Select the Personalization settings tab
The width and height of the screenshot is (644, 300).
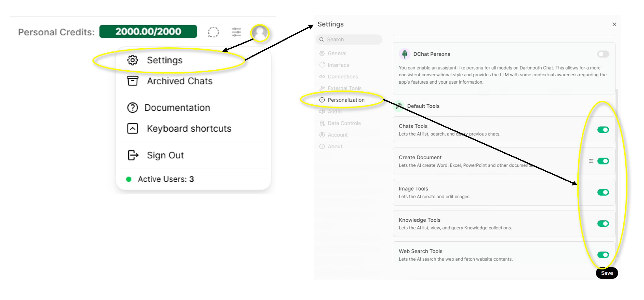click(x=348, y=100)
